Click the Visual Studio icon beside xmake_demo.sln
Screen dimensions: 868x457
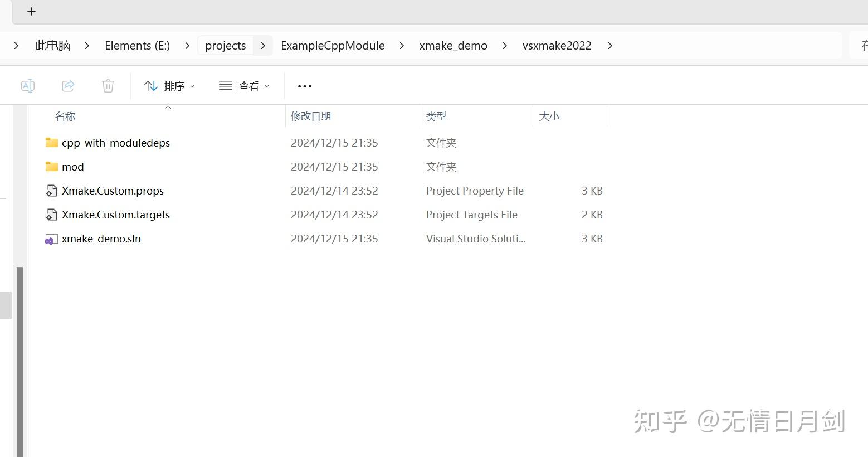[x=51, y=239]
